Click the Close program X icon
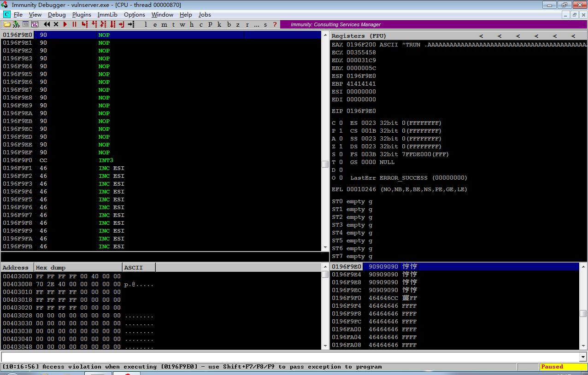 pos(56,24)
